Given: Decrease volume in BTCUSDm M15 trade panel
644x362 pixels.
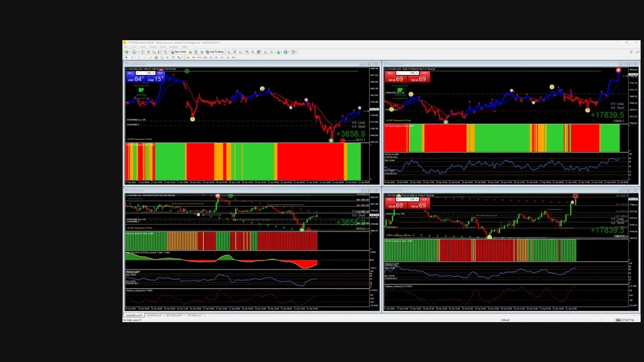Looking at the screenshot, I should click(398, 73).
